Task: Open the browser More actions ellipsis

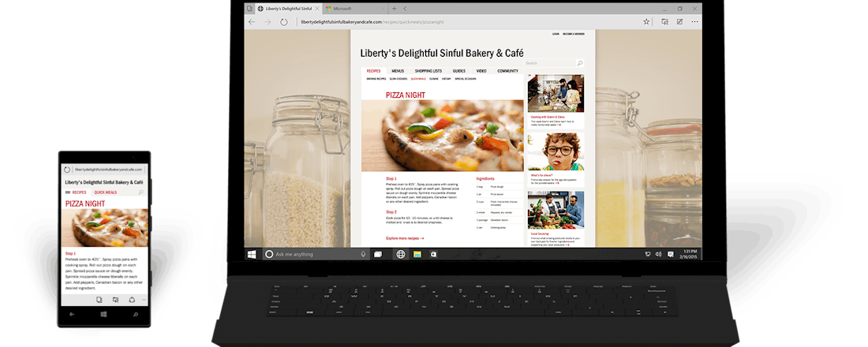Action: (694, 21)
